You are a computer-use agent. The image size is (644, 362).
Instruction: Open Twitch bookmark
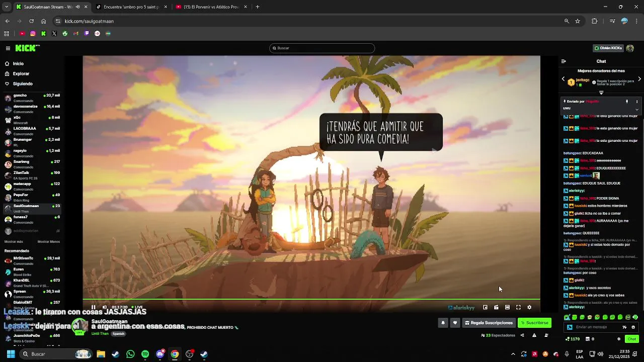click(87, 34)
